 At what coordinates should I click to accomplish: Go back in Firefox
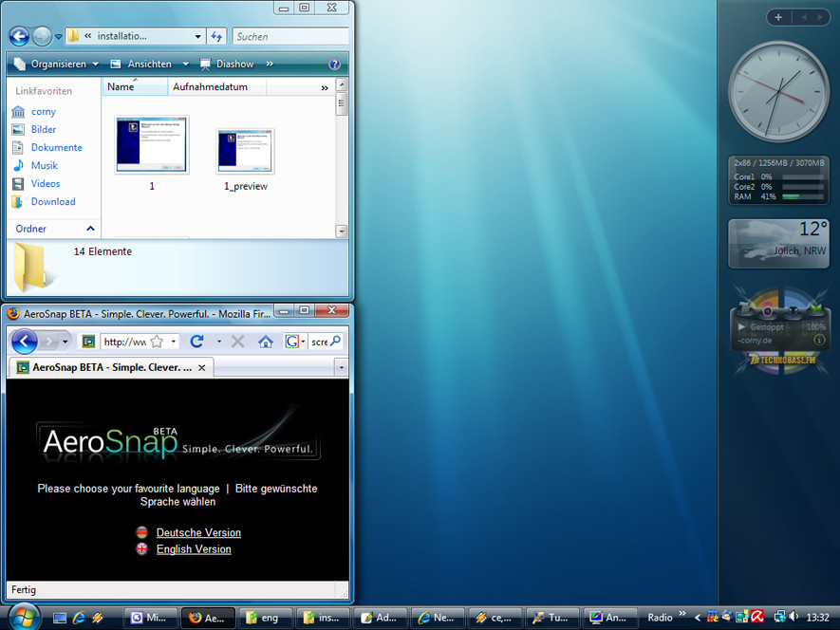click(x=24, y=342)
